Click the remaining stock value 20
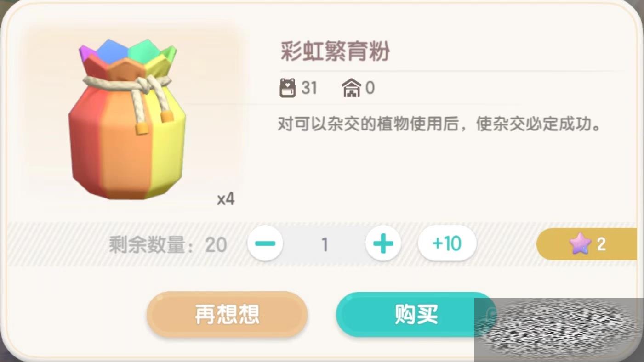 click(216, 245)
